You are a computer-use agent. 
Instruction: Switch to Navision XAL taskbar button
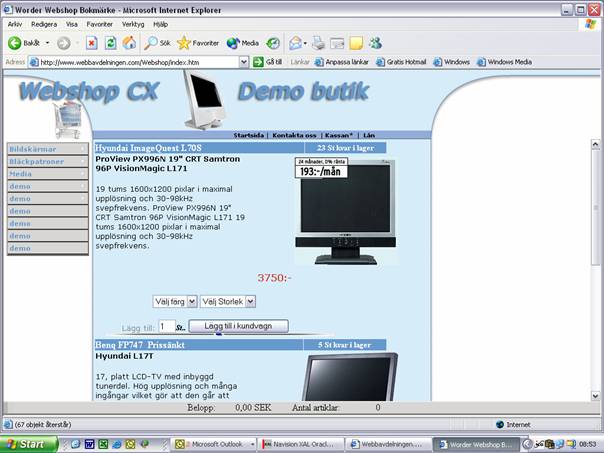[301, 444]
